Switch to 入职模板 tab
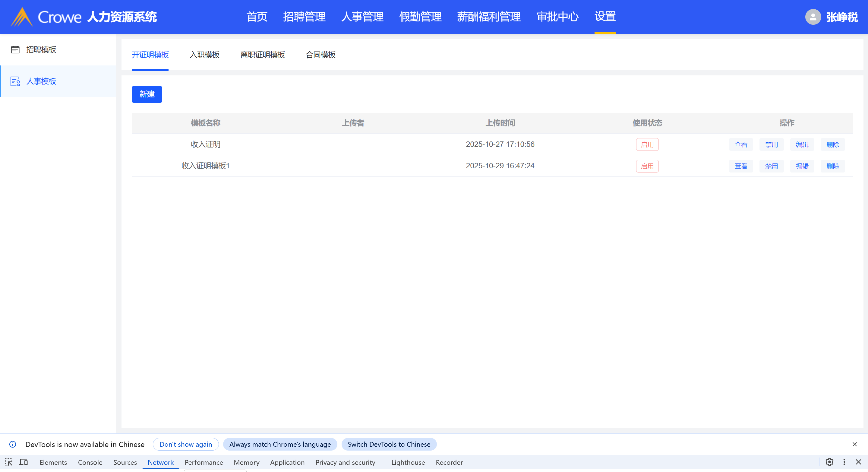Screen dimensions: 868x472 (204, 55)
